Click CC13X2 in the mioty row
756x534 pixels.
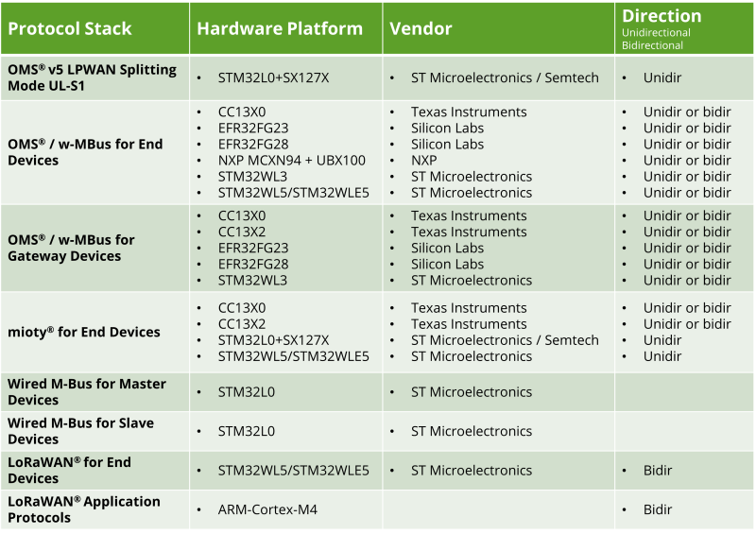(x=242, y=323)
